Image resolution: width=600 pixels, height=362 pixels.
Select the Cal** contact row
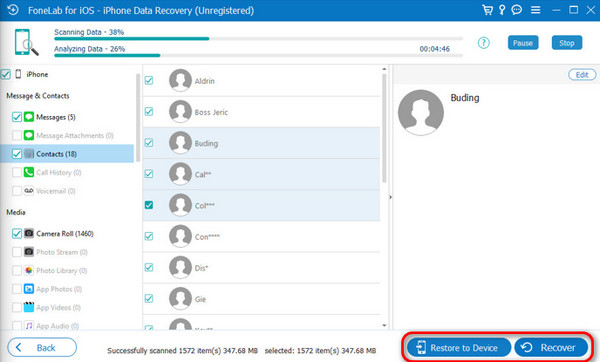tap(262, 174)
